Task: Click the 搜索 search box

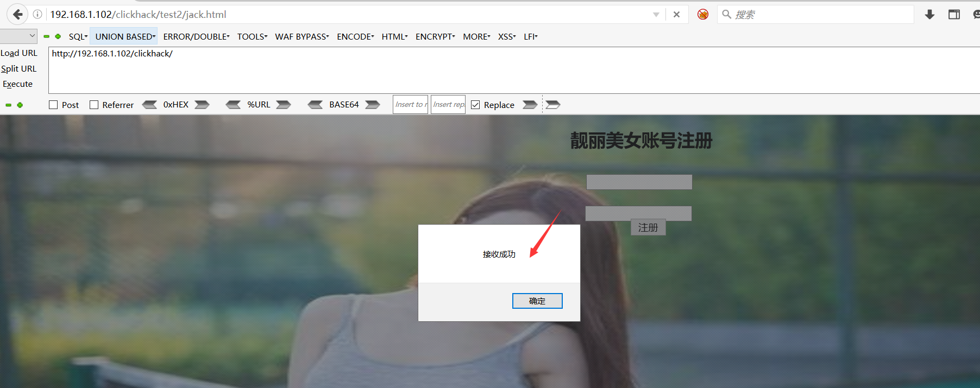Action: (x=815, y=15)
